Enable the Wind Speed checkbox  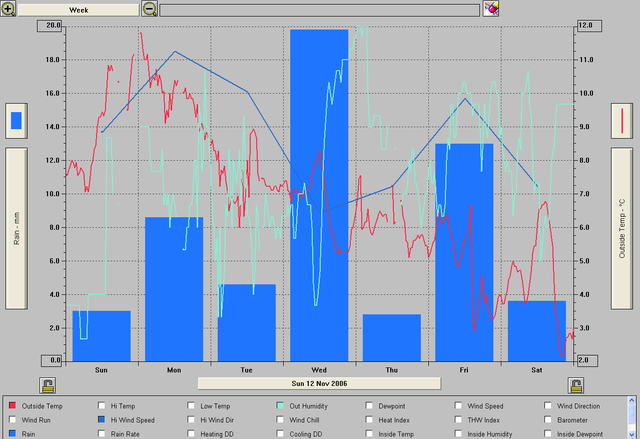click(x=460, y=407)
